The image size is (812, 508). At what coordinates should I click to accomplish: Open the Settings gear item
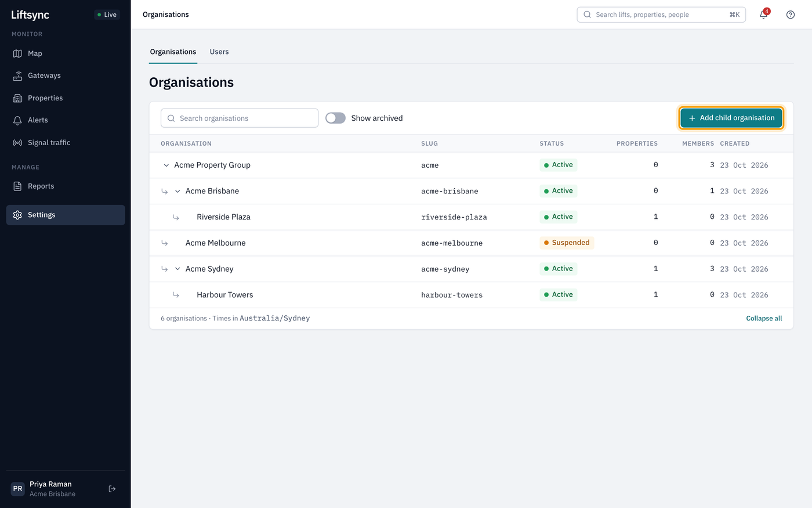pos(66,215)
